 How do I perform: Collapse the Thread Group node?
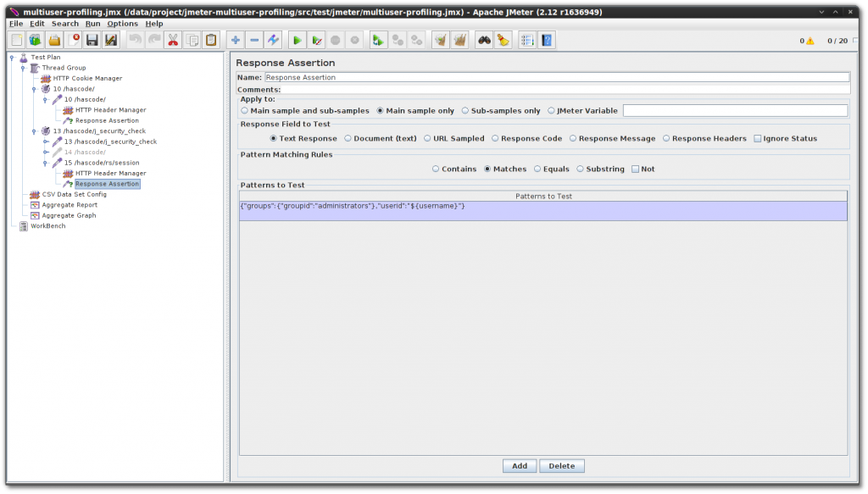(x=22, y=68)
